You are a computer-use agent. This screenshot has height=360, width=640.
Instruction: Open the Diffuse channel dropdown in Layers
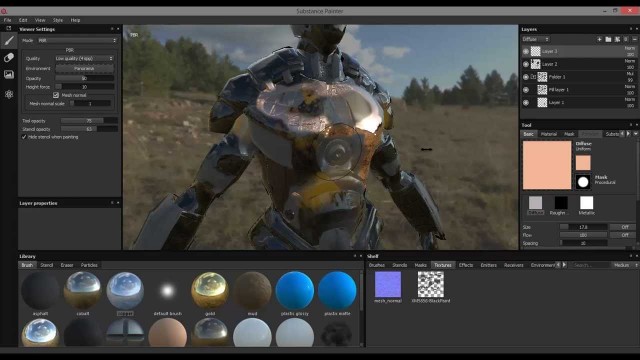(x=536, y=39)
